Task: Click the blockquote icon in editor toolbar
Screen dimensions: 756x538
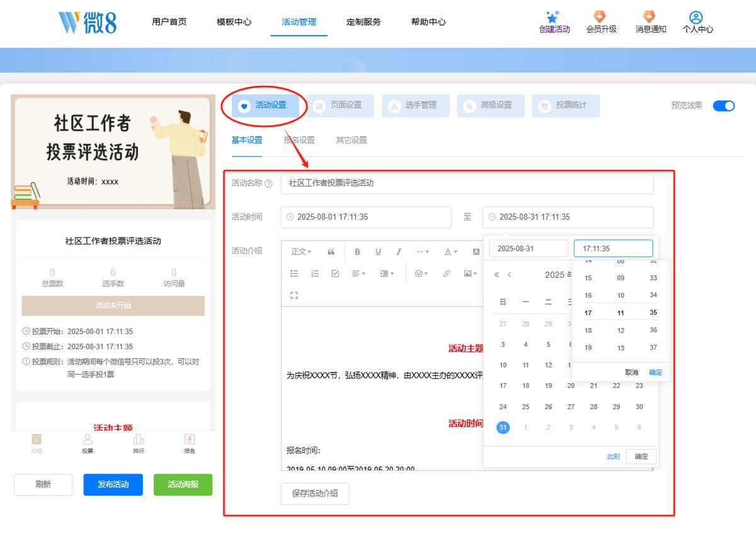Action: [331, 252]
